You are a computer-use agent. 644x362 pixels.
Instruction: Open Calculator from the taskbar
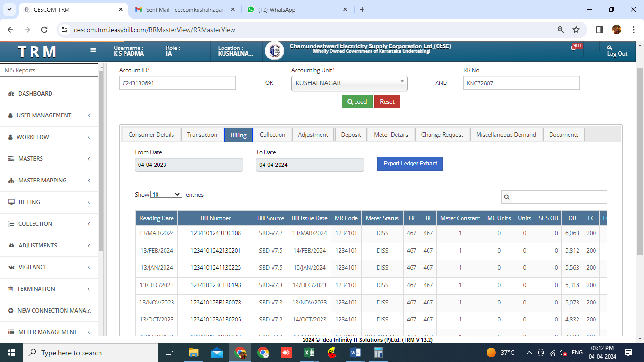[x=378, y=353]
